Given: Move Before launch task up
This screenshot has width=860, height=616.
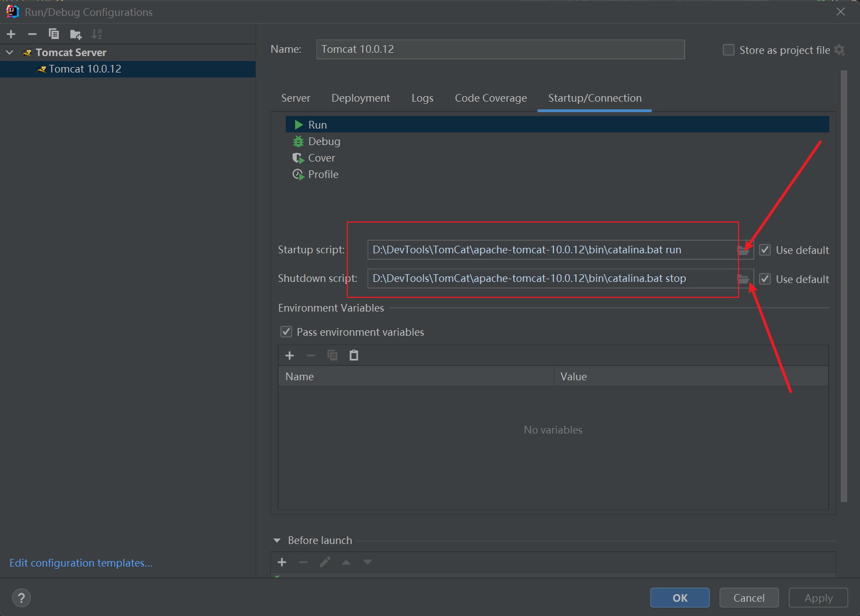Looking at the screenshot, I should pyautogui.click(x=346, y=562).
